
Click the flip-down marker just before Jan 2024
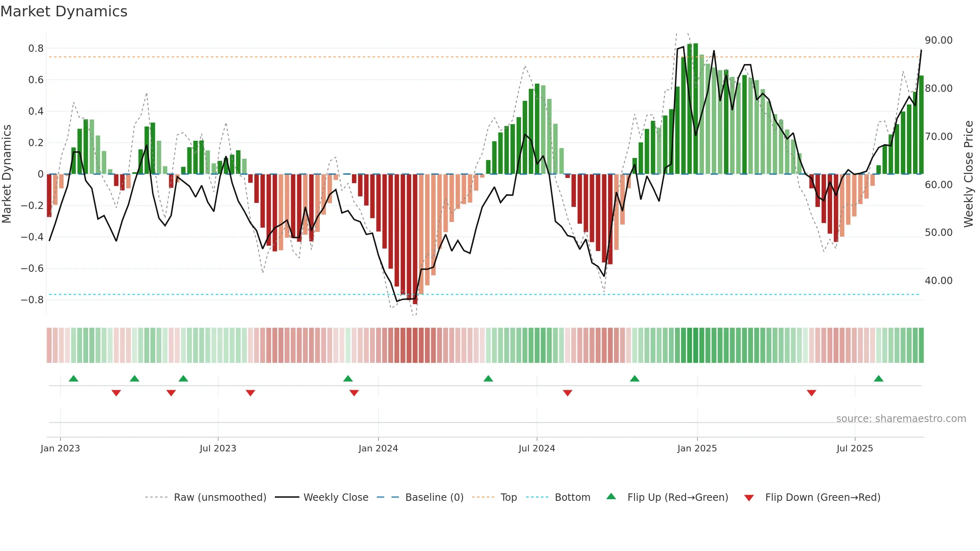click(x=354, y=393)
